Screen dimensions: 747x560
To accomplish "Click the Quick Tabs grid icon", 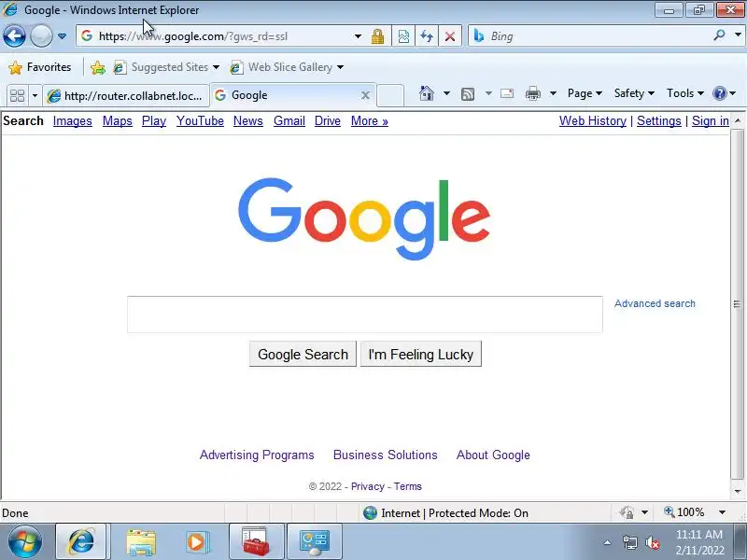I will click(x=17, y=95).
